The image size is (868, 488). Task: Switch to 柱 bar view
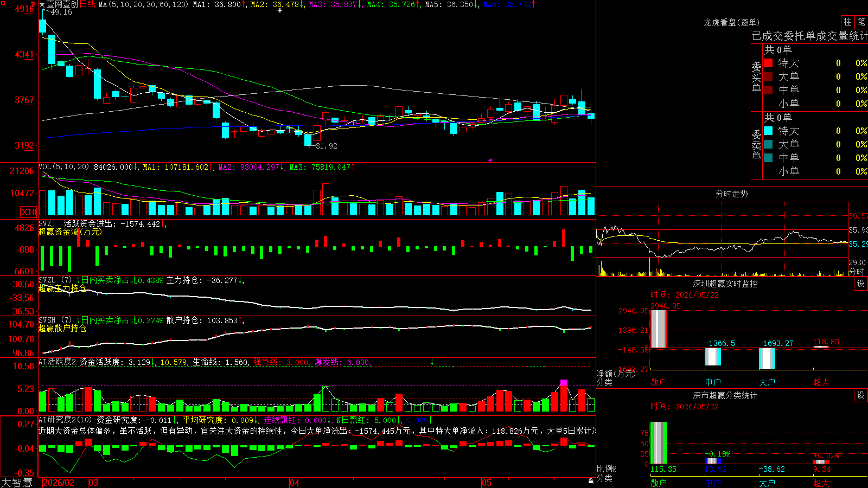tap(847, 22)
